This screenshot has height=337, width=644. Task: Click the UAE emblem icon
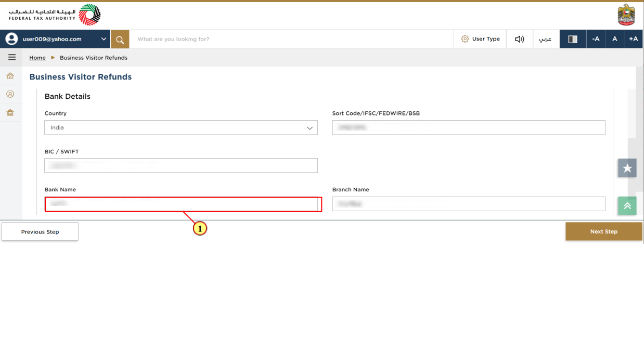point(626,15)
